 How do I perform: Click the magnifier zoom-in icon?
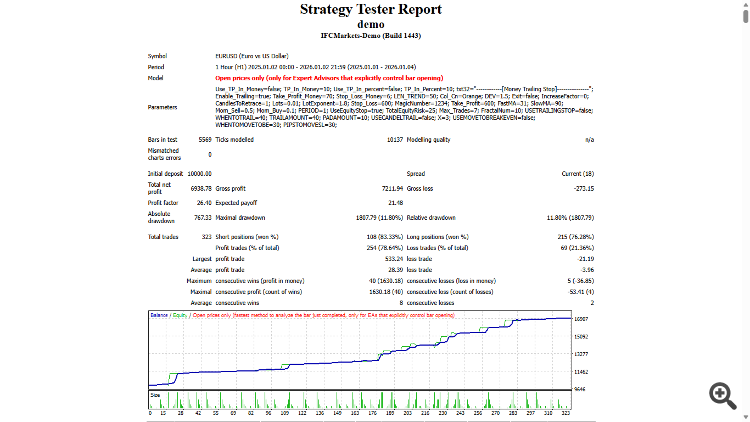click(723, 396)
